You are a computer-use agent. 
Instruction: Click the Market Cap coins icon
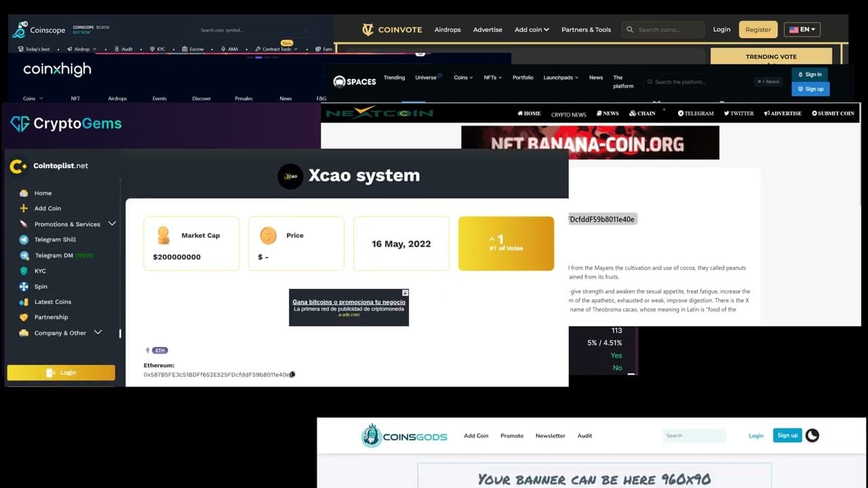click(163, 235)
